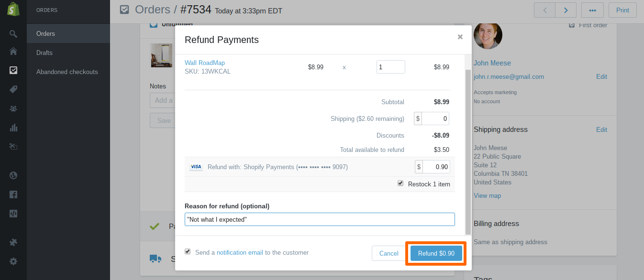Click 'Same as shipping address' text
644x280 pixels.
coord(511,242)
